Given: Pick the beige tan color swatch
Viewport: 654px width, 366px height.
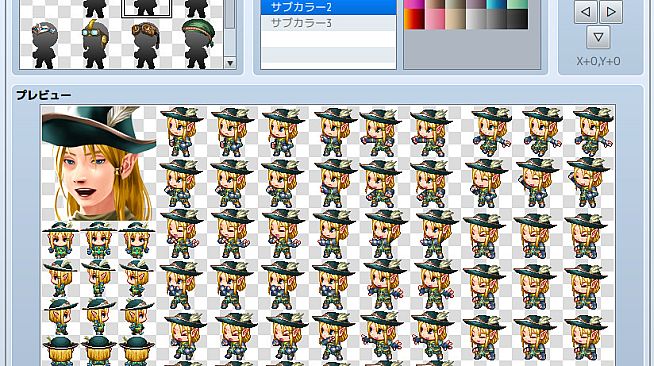Looking at the screenshot, I should coord(455,19).
